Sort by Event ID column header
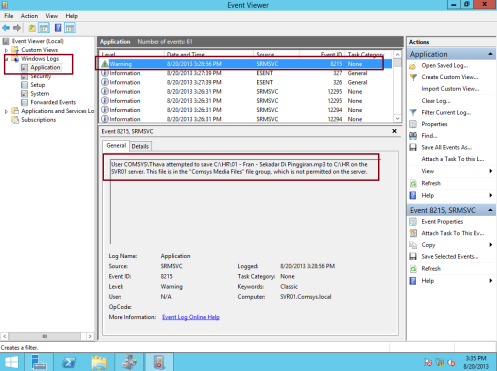Viewport: 497px width, 371px height. tap(322, 54)
